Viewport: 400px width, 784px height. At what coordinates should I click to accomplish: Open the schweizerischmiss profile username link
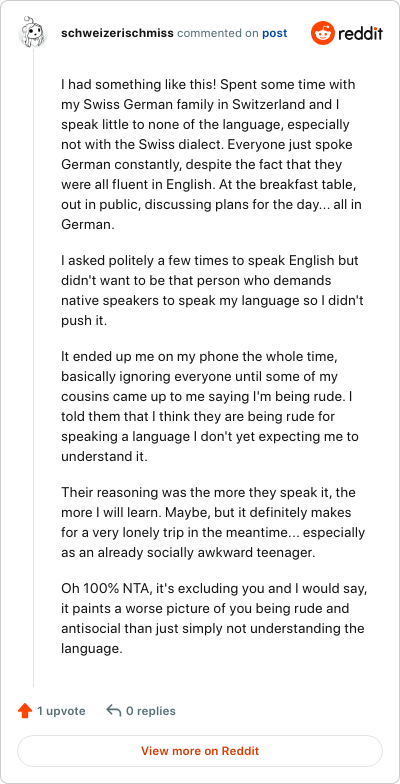tap(117, 34)
